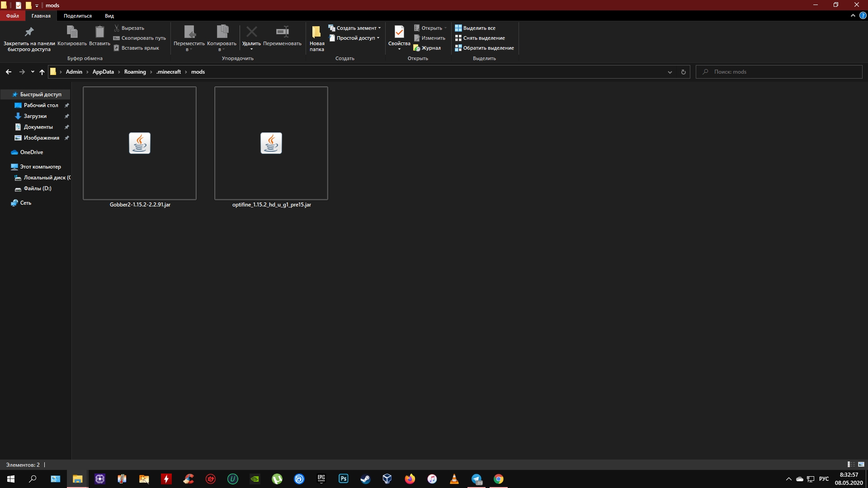Image resolution: width=868 pixels, height=488 pixels.
Task: Expand address bar history dropdown
Action: (x=670, y=72)
